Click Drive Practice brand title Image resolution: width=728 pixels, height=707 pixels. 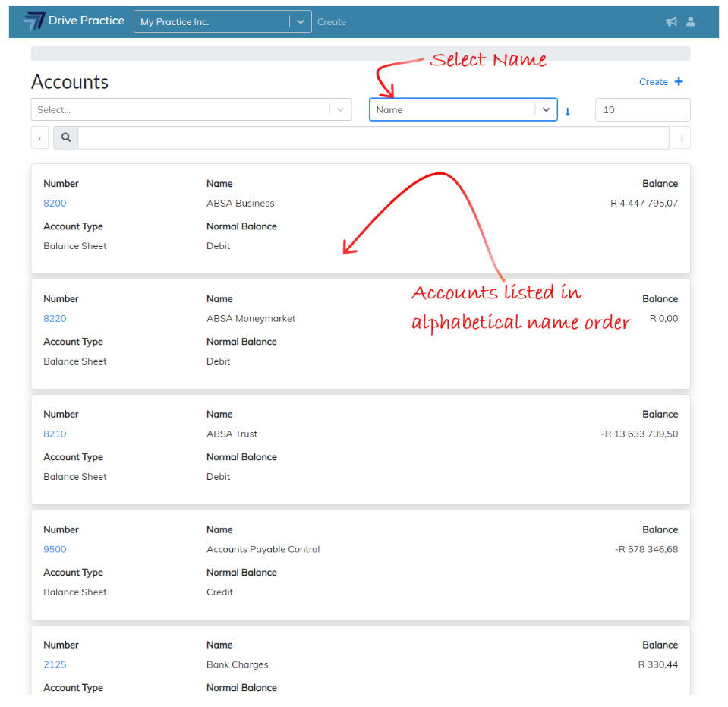pyautogui.click(x=87, y=21)
